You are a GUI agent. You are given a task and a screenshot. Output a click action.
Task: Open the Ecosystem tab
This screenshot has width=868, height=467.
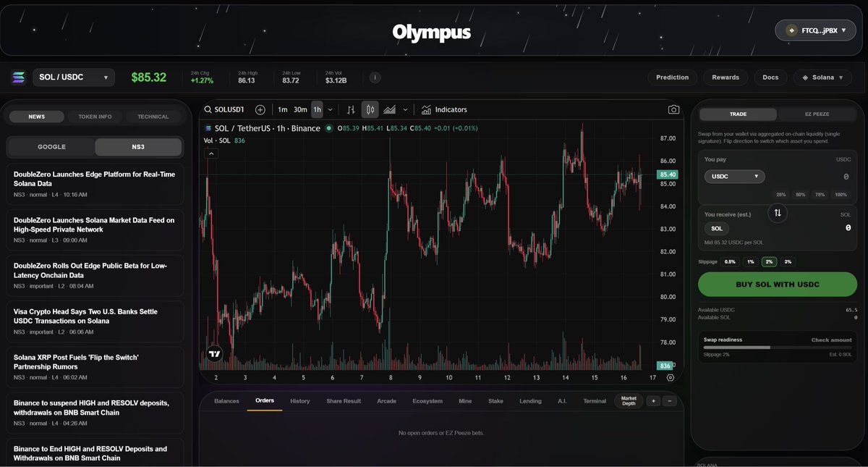pos(427,401)
